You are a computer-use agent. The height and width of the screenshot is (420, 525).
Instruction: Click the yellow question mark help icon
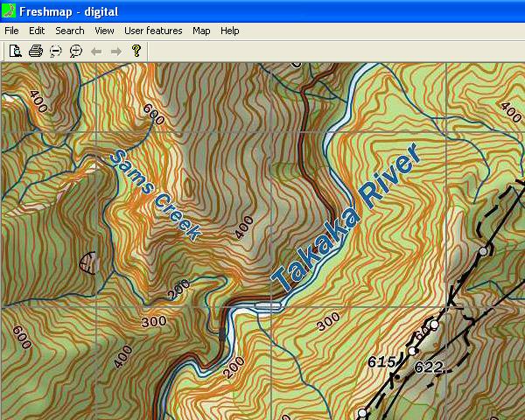pos(136,51)
